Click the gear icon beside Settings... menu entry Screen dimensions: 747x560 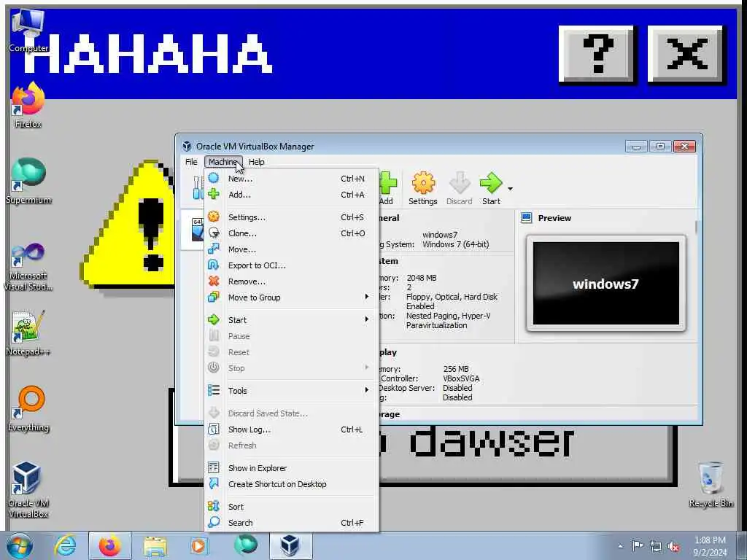(x=214, y=217)
